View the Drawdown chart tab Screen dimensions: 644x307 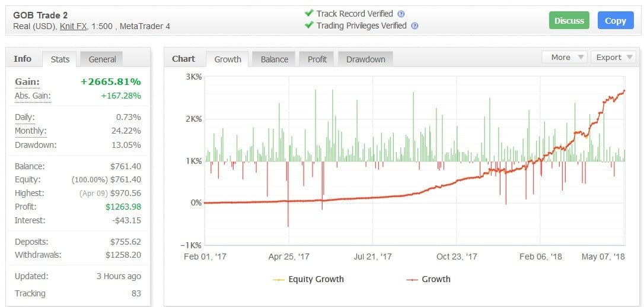point(365,59)
